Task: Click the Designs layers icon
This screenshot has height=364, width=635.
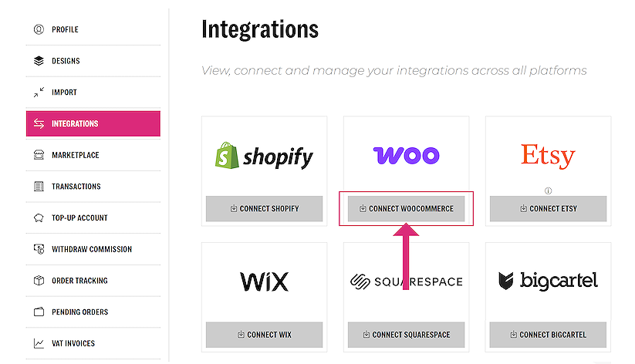Action: (x=39, y=61)
